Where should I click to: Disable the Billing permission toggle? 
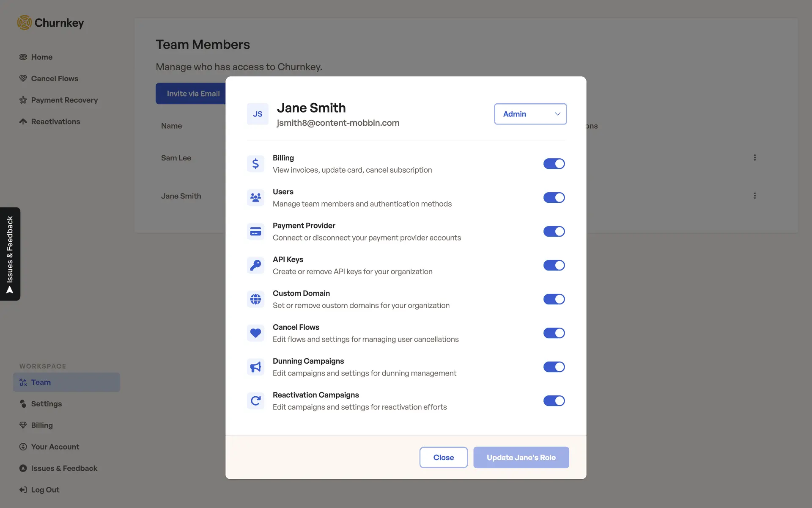click(x=554, y=164)
